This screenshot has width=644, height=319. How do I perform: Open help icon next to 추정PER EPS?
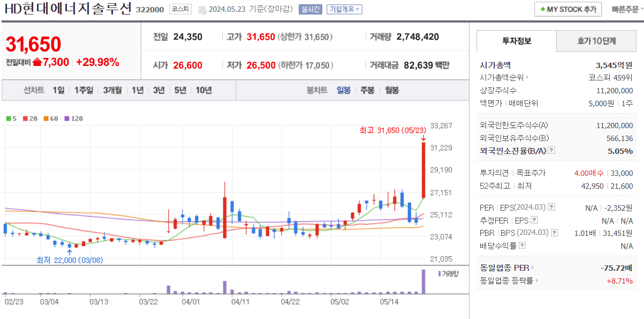point(534,220)
